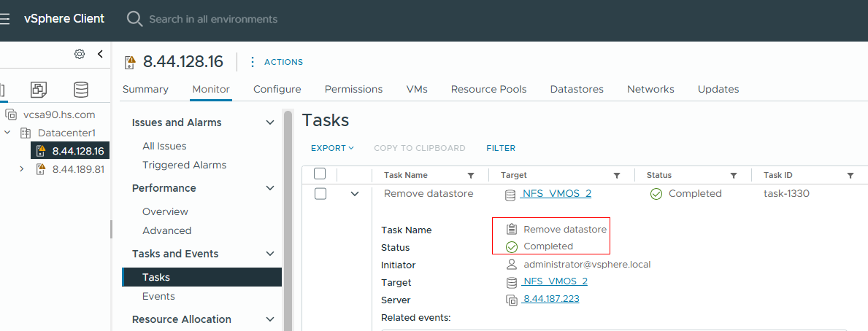Open the Networks tab
The height and width of the screenshot is (331, 868).
650,89
